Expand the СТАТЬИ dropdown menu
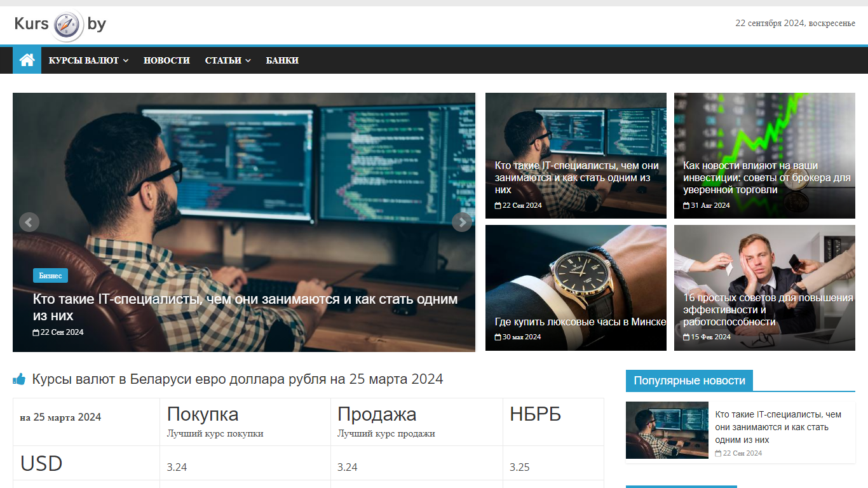The width and height of the screenshot is (868, 488). pos(227,60)
